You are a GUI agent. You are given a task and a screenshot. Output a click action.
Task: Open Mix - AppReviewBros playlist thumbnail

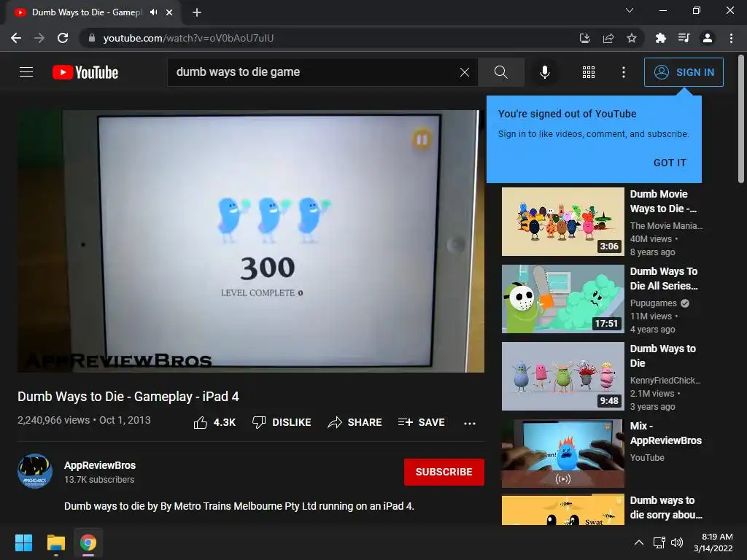pyautogui.click(x=562, y=454)
